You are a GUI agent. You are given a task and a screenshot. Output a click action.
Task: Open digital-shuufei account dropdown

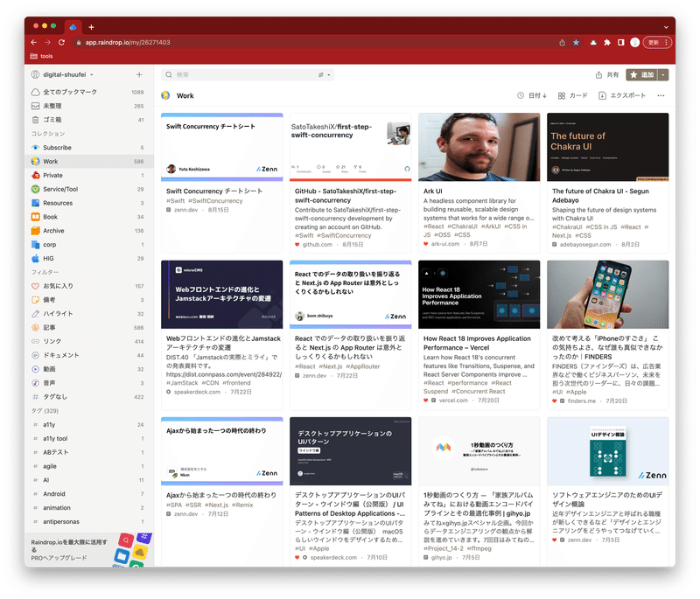pyautogui.click(x=62, y=74)
